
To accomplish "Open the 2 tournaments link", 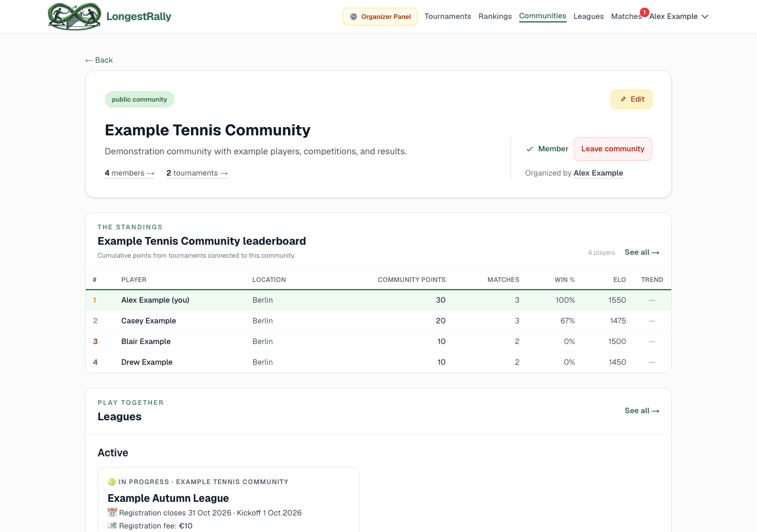I will point(197,173).
